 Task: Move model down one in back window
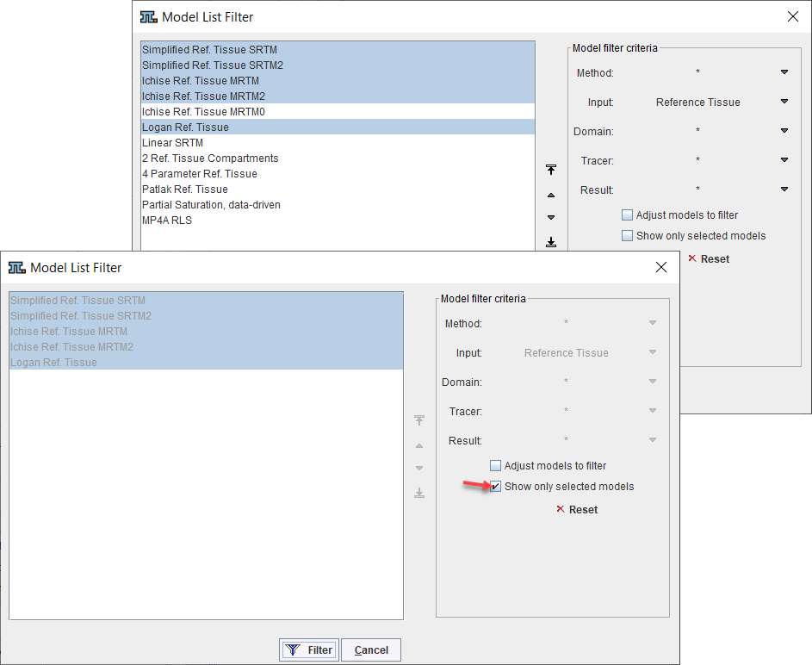coord(551,218)
